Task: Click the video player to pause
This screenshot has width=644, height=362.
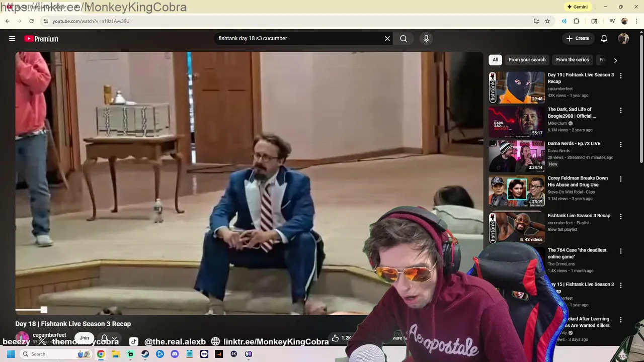Action: pos(249,184)
